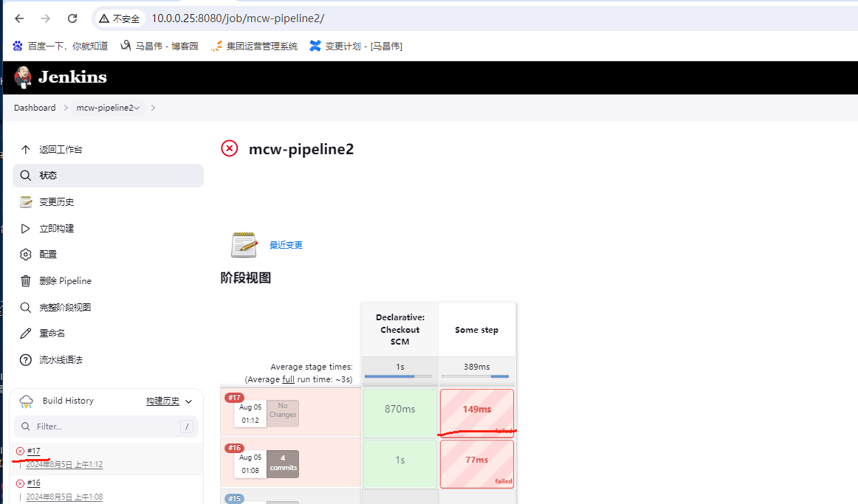Click the 阶段视图 heading
858x504 pixels.
(246, 277)
